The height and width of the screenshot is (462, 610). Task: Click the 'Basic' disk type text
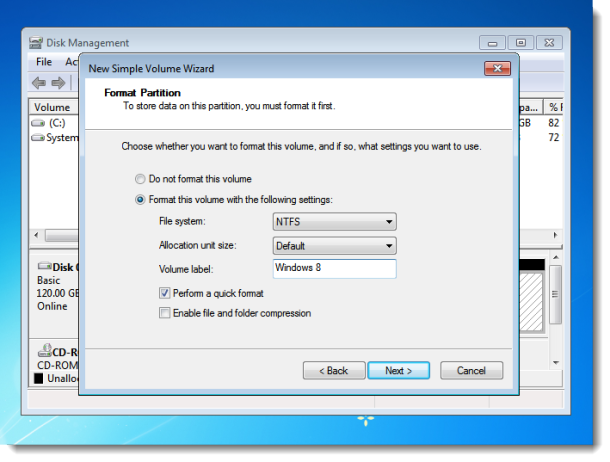coord(49,280)
